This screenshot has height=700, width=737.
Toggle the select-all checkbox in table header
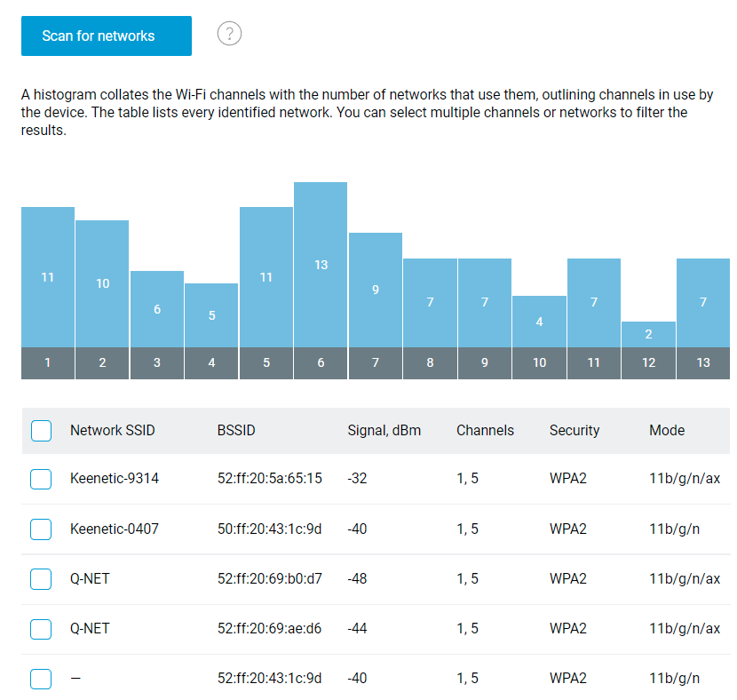tap(41, 431)
